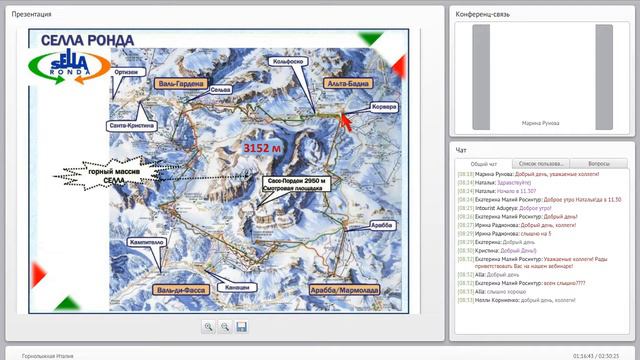The width and height of the screenshot is (640, 360).
Task: Click the всем слышно???? chat message
Action: click(x=521, y=283)
